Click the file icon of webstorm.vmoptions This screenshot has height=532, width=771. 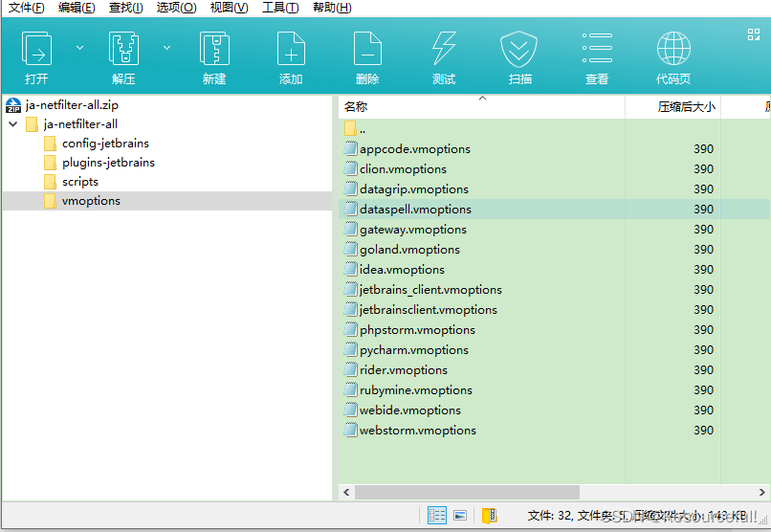(351, 431)
